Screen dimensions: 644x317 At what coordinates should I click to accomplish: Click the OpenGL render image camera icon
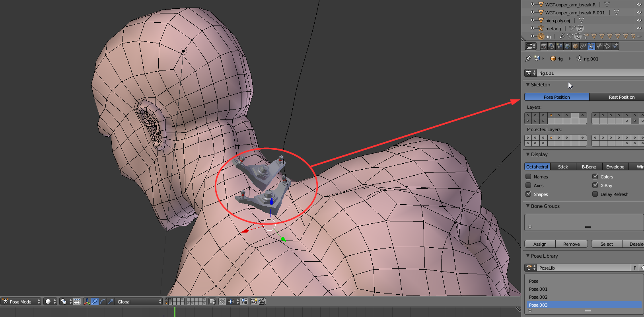pyautogui.click(x=254, y=301)
